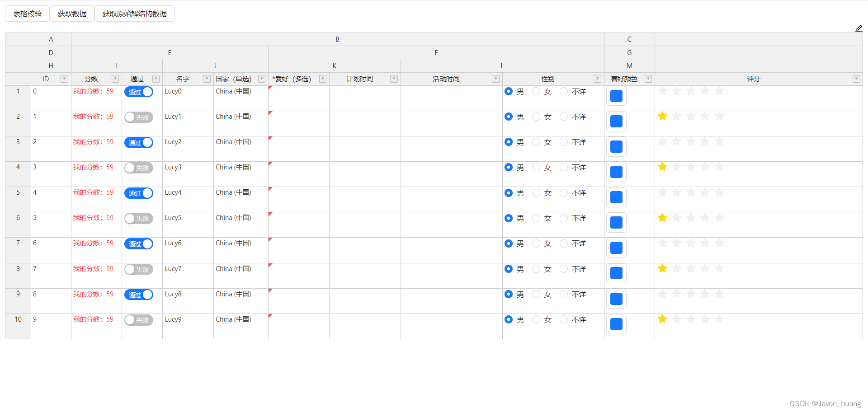The image size is (868, 412).
Task: Click the empty 爱好 cell in the Lucy0 row
Action: pos(299,98)
